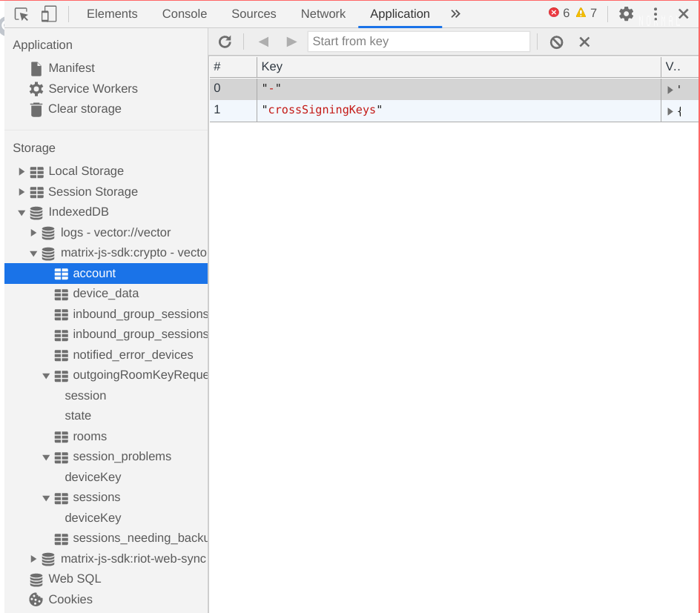This screenshot has width=700, height=613.
Task: Select the session index
Action: tap(85, 395)
